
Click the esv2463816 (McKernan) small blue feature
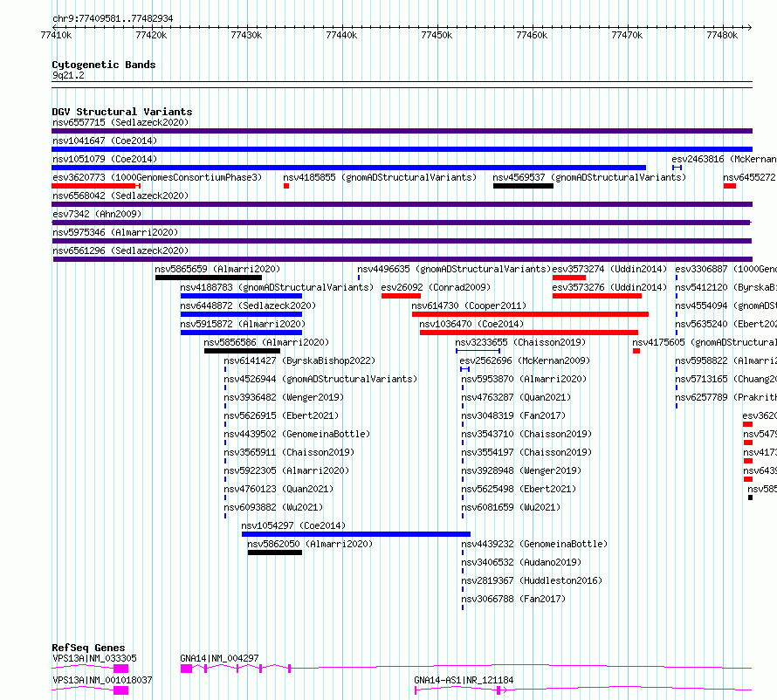677,168
